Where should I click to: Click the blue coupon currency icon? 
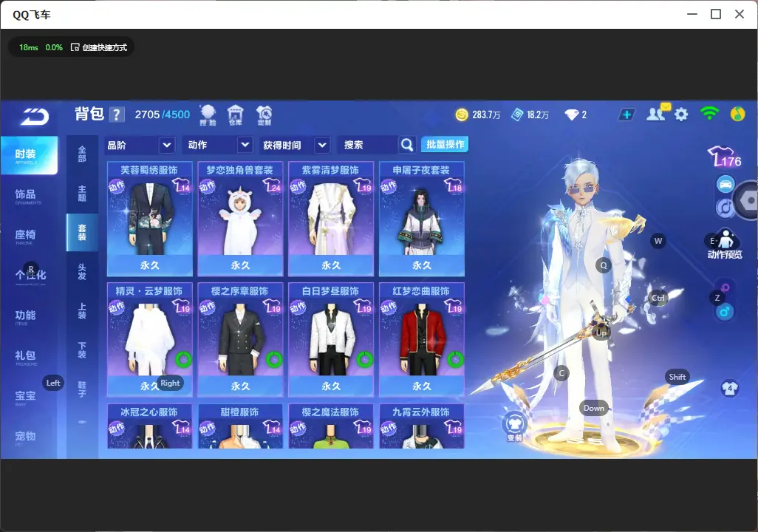pyautogui.click(x=517, y=115)
